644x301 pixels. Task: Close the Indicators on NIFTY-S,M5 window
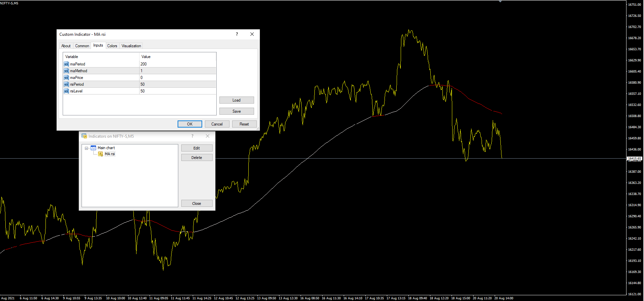[197, 203]
